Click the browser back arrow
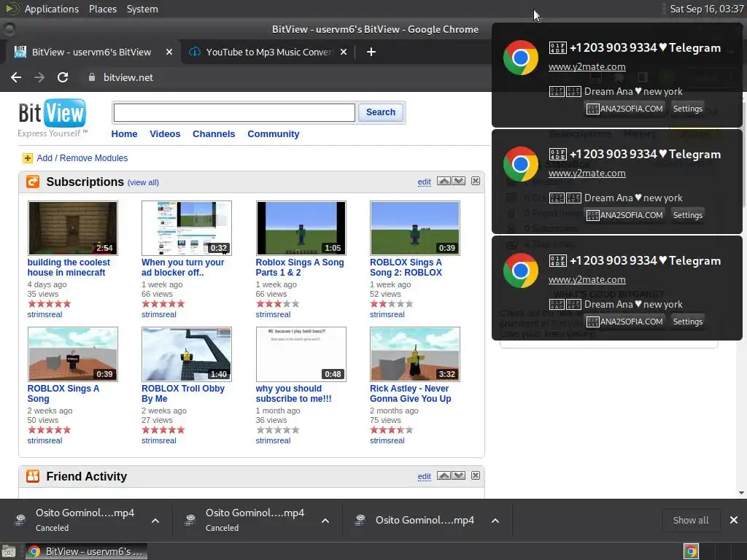747x560 pixels. (x=16, y=77)
